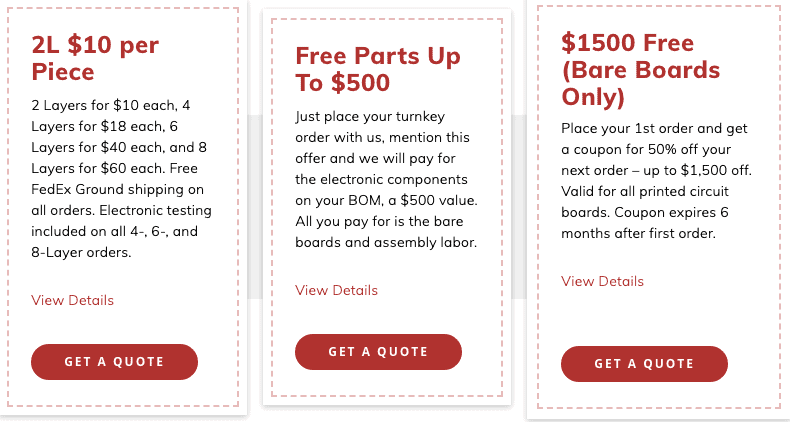Open View Details for 2L $10 per Piece
The width and height of the screenshot is (790, 422).
click(73, 300)
